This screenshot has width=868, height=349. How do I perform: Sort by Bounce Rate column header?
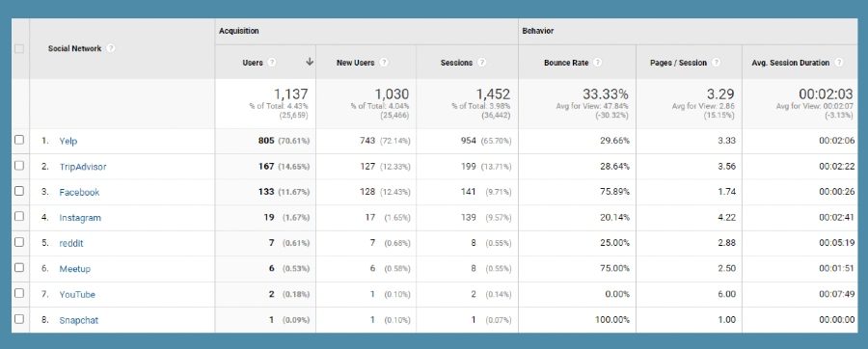click(566, 63)
